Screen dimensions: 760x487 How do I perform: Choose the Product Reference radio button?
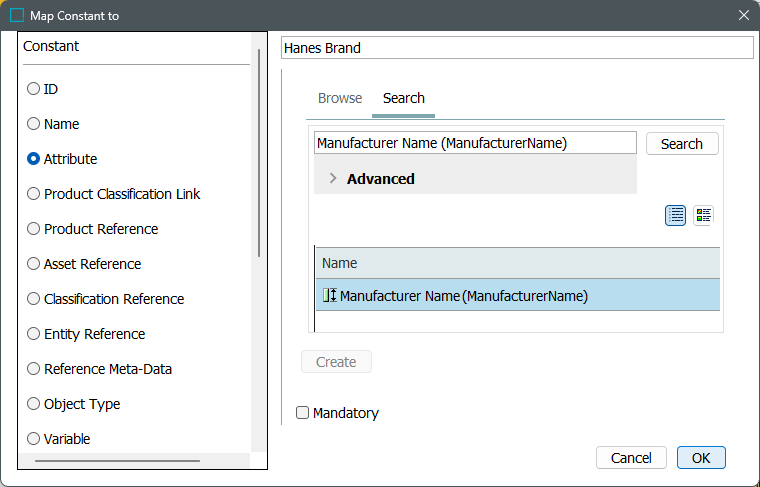point(33,229)
